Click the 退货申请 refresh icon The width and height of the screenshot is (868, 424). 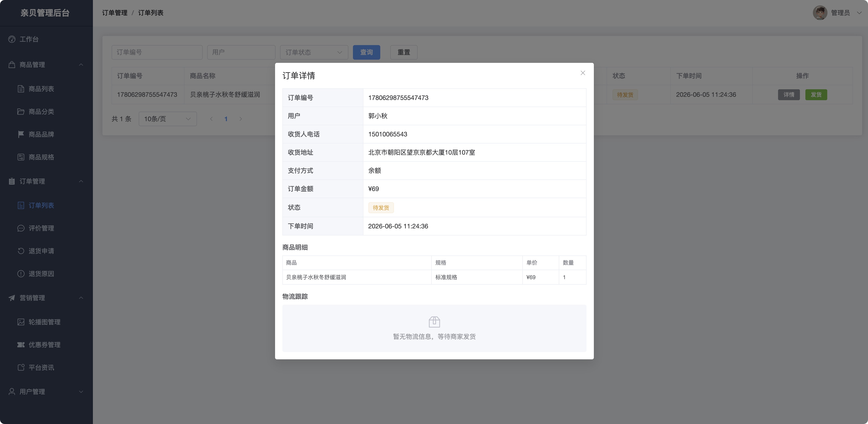21,251
